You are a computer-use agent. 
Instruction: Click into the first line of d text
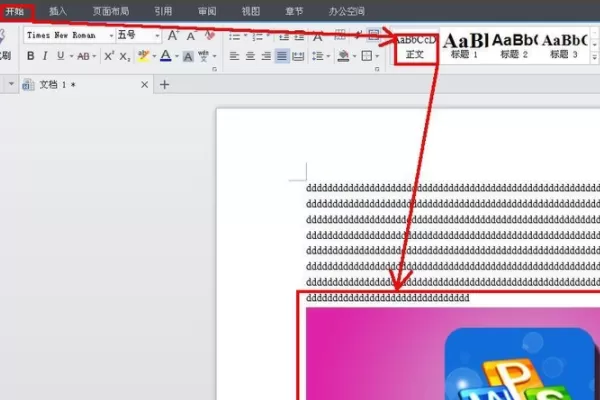pos(453,188)
